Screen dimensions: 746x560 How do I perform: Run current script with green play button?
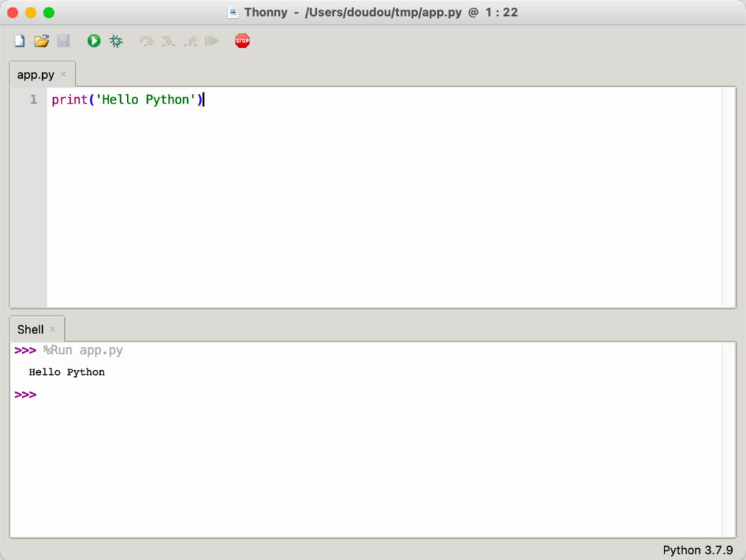94,41
